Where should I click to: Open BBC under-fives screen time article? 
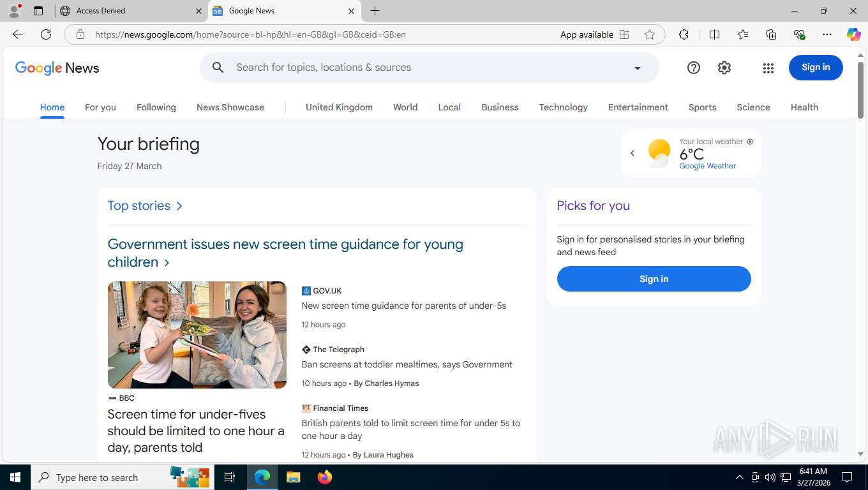[x=196, y=431]
